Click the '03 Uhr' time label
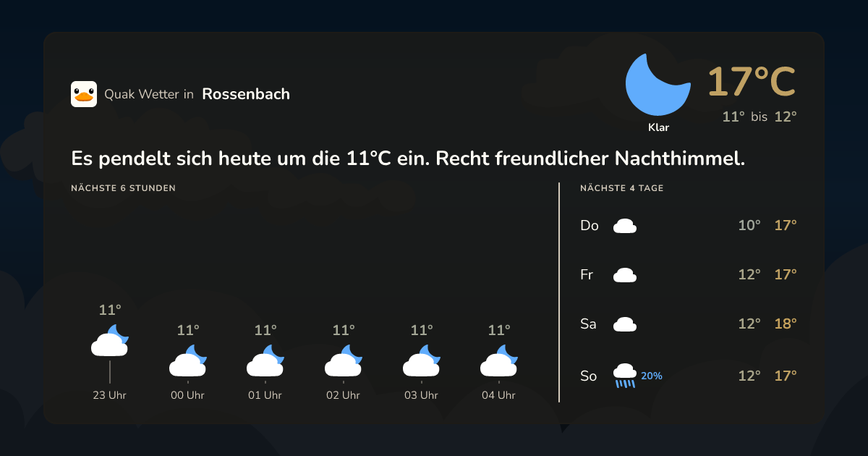 click(x=422, y=395)
